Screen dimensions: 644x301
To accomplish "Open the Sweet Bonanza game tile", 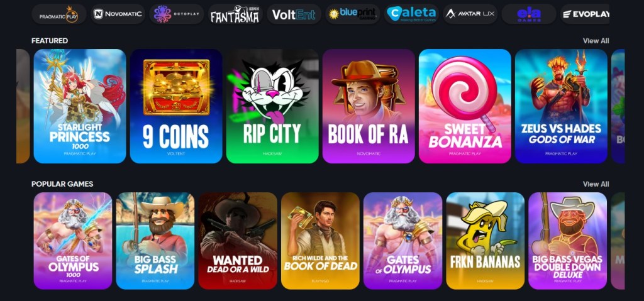I will point(465,106).
